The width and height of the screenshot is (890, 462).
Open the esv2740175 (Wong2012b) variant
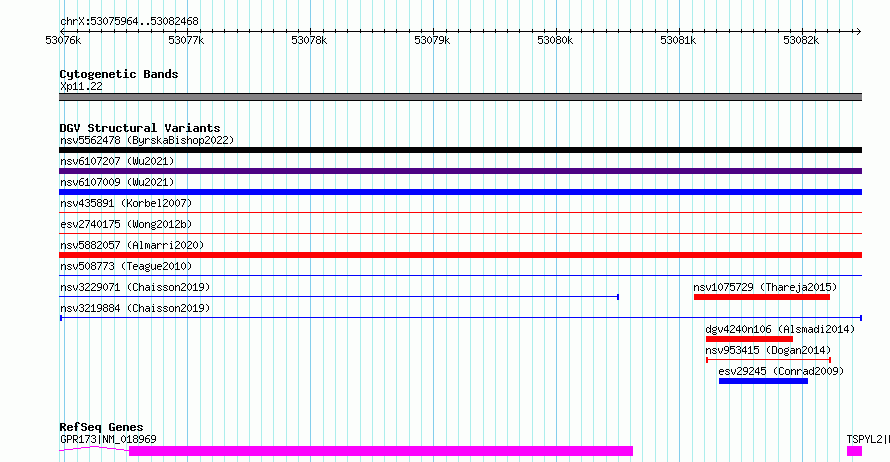click(126, 224)
